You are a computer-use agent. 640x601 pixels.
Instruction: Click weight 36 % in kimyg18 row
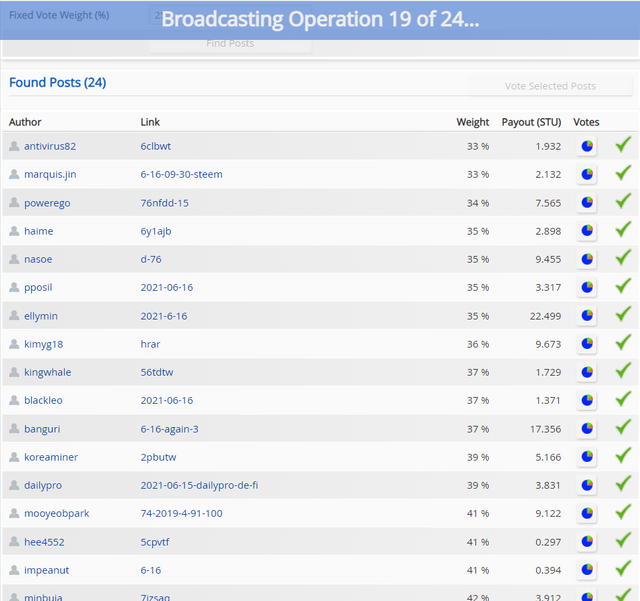(478, 344)
